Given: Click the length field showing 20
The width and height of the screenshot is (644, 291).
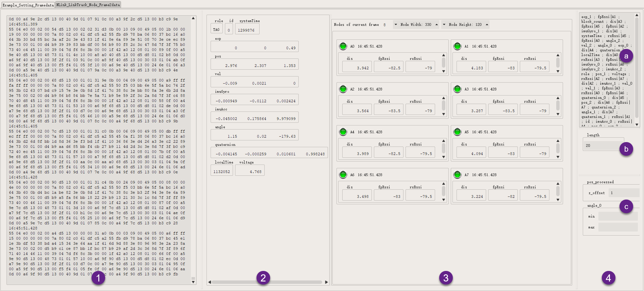Looking at the screenshot, I should (x=604, y=145).
